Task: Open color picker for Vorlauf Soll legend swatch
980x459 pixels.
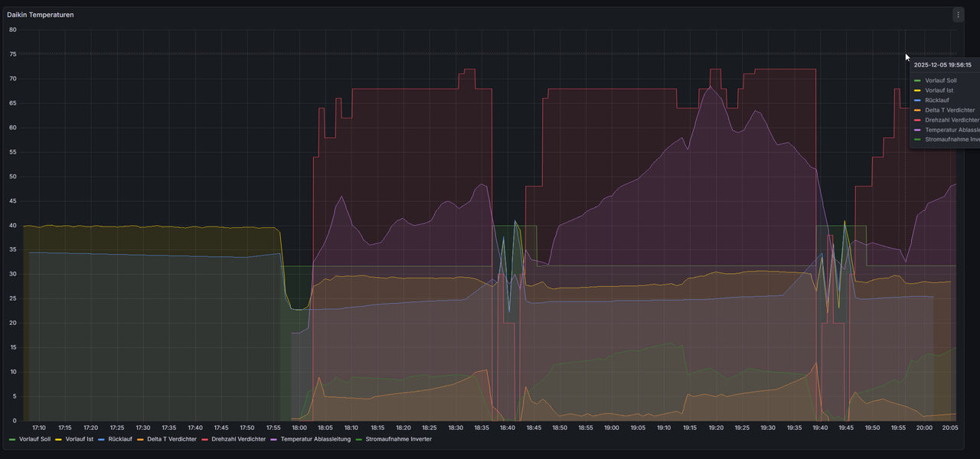Action: [x=12, y=440]
